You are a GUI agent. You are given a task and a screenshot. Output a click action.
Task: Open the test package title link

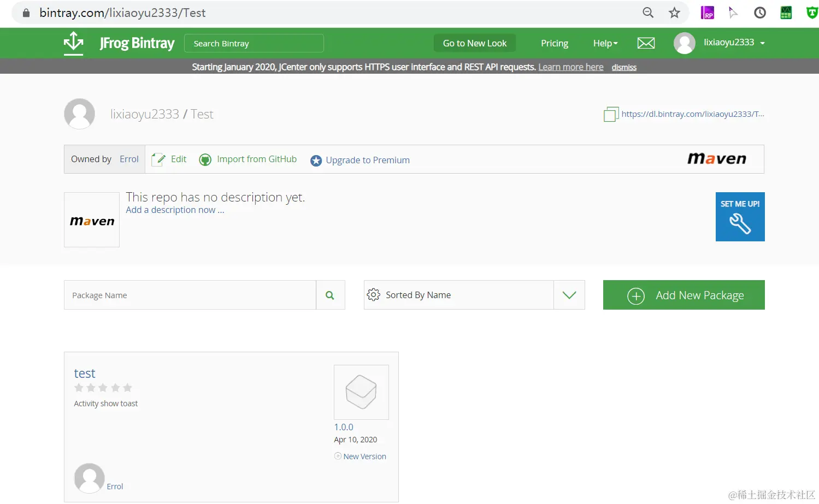click(85, 373)
